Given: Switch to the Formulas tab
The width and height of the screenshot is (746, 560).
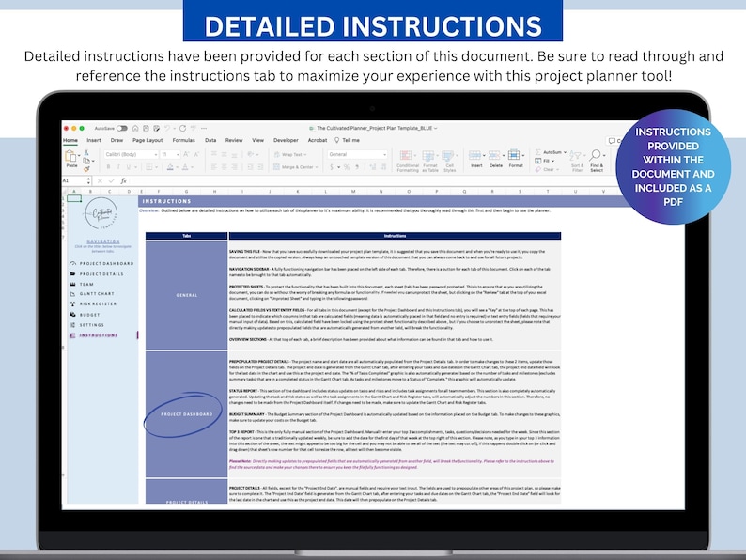Looking at the screenshot, I should 183,140.
